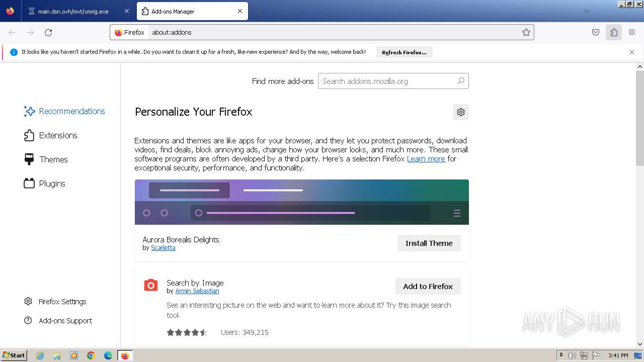The height and width of the screenshot is (362, 644).
Task: Click the info icon in notification bar
Action: (14, 52)
